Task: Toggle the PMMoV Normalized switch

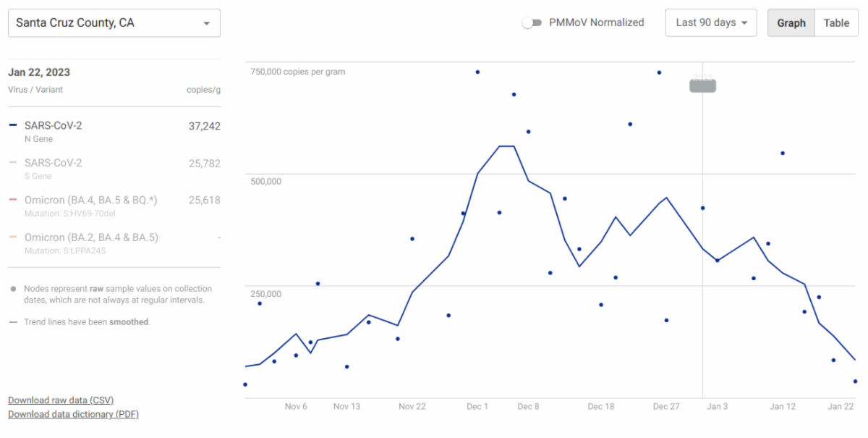Action: (x=532, y=22)
